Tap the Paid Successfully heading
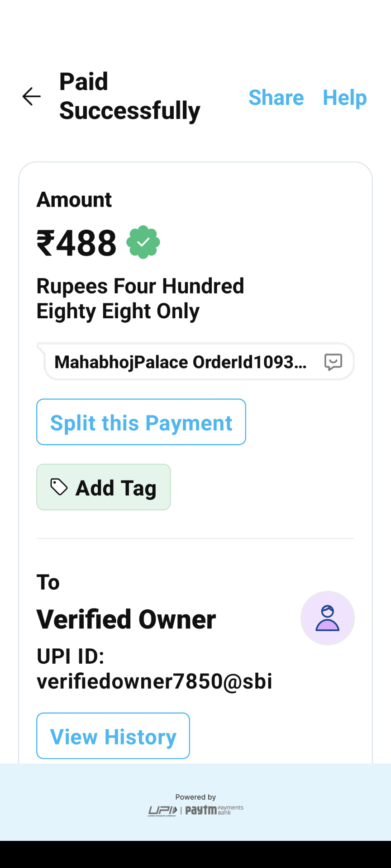 [x=129, y=96]
